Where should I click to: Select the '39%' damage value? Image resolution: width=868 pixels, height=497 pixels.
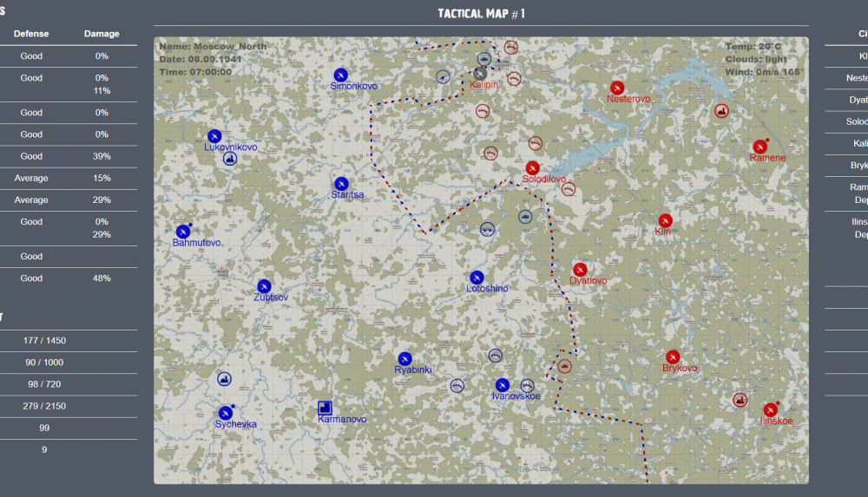(102, 156)
